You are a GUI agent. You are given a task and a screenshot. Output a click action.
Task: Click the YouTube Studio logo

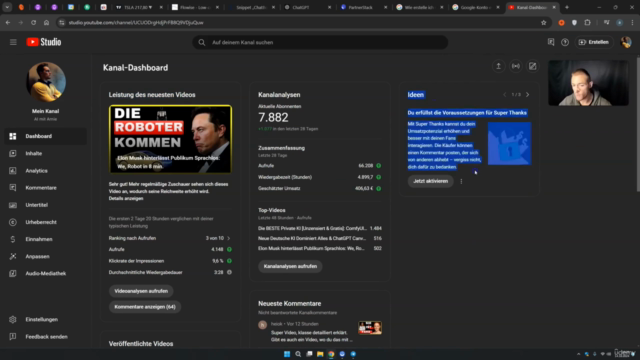[x=44, y=42]
